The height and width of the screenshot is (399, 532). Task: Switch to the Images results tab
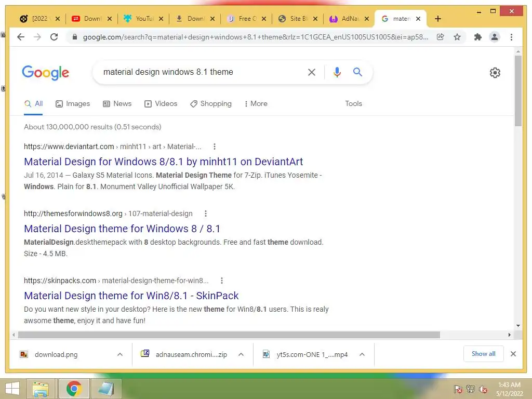click(73, 103)
